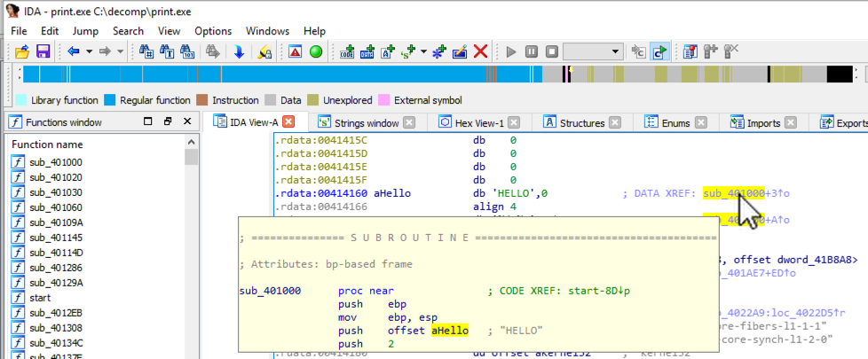Select sub_401060 in the functions list
This screenshot has height=359, width=868.
[x=55, y=207]
